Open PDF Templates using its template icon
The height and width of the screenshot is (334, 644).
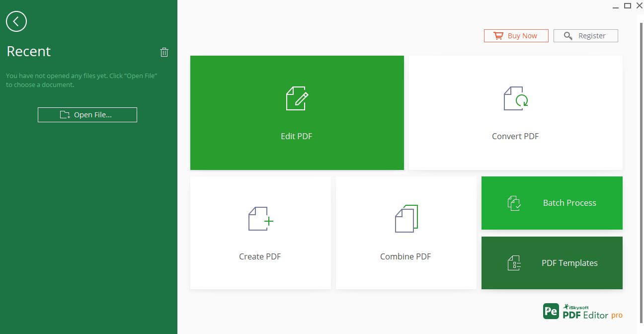tap(515, 263)
